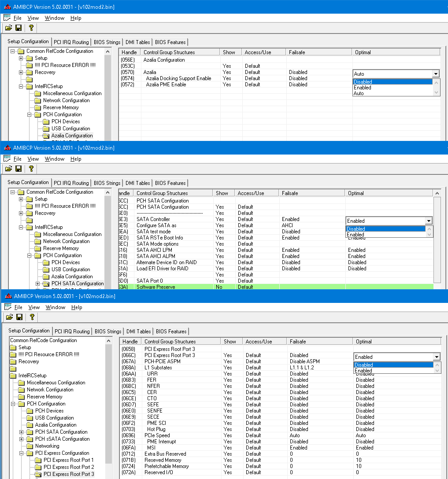Viewport: 448px width, 479px height.
Task: Click Handle column header in bottom window
Action: pyautogui.click(x=130, y=342)
